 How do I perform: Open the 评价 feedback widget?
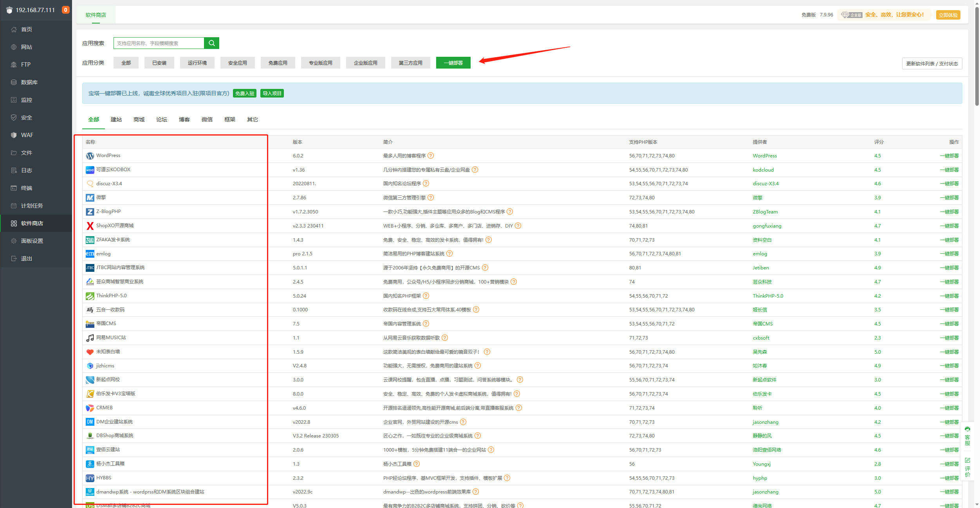pyautogui.click(x=967, y=467)
